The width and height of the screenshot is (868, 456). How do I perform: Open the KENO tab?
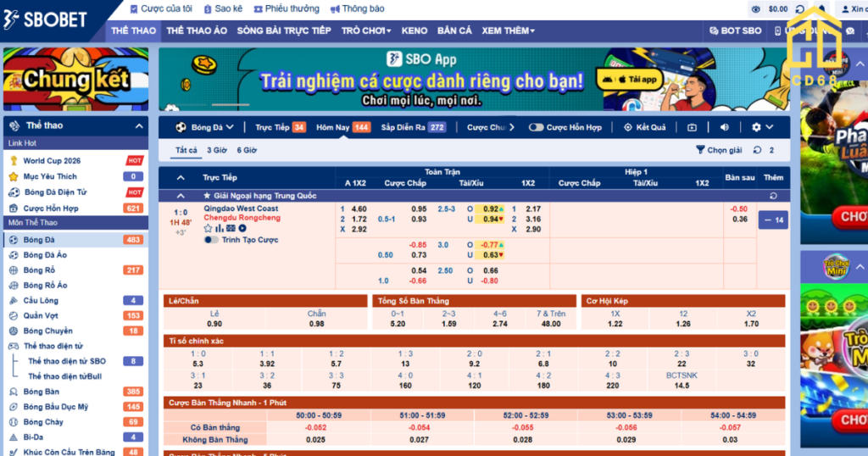414,31
